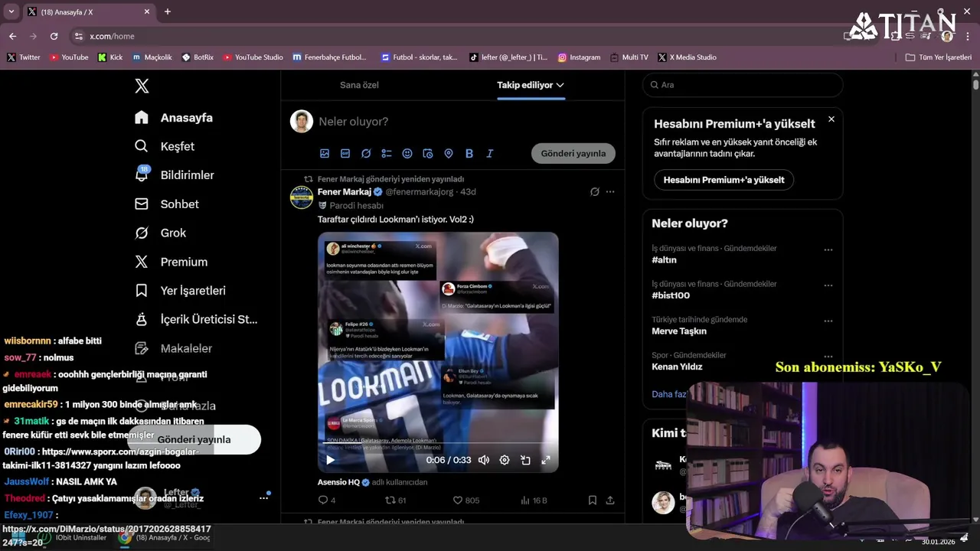Open Premium in sidebar

point(171,262)
